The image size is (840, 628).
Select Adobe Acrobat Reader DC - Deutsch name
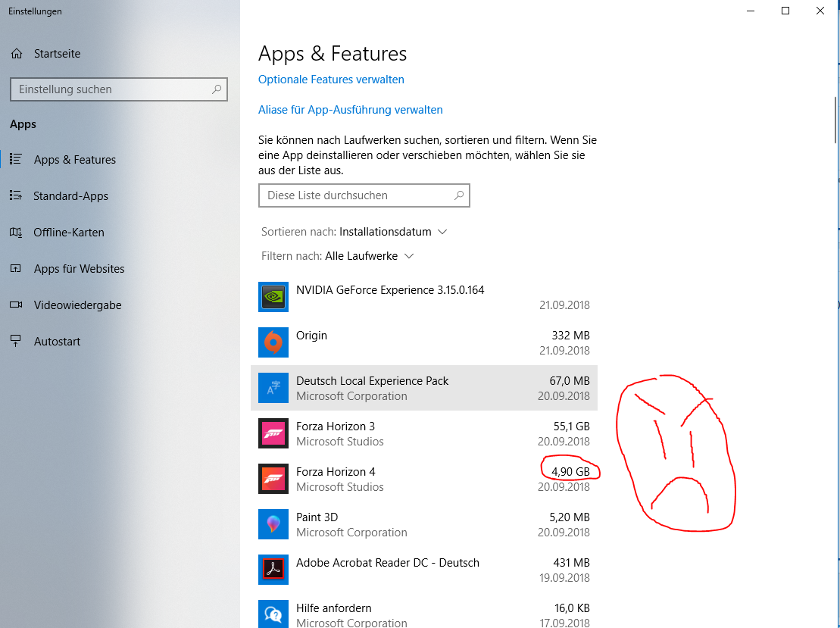point(388,563)
